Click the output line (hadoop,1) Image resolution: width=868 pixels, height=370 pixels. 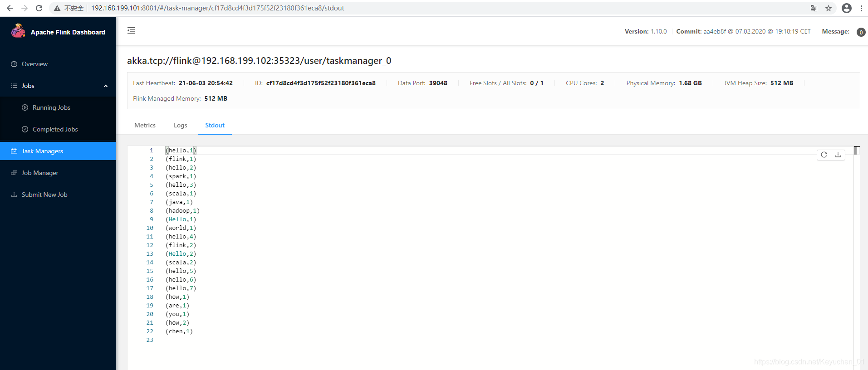click(x=182, y=210)
